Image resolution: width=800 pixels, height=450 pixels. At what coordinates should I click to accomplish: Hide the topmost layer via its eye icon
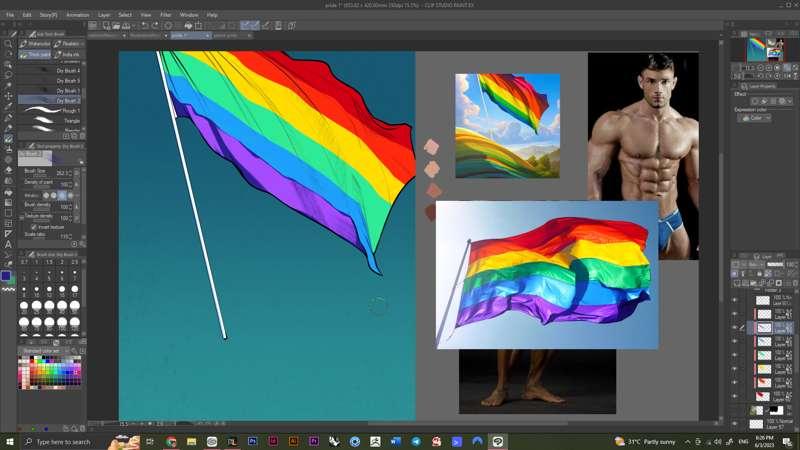(x=735, y=300)
